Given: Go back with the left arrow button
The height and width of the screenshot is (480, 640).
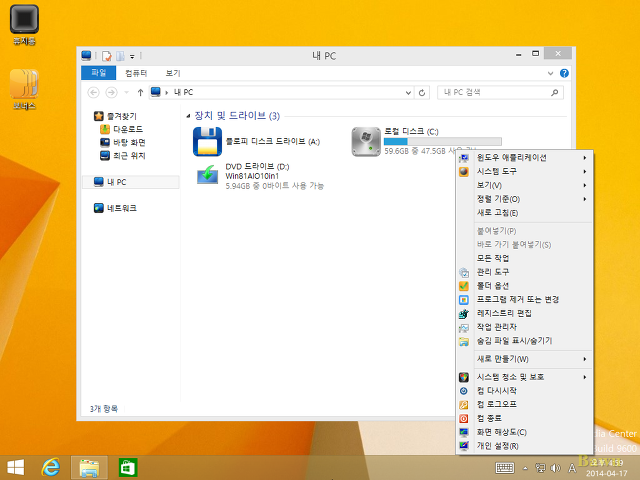Looking at the screenshot, I should 93,93.
